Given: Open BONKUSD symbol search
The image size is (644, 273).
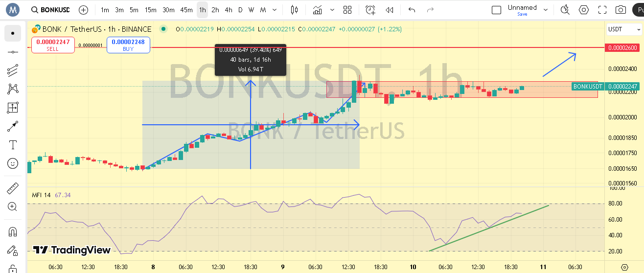Looking at the screenshot, I should point(50,10).
